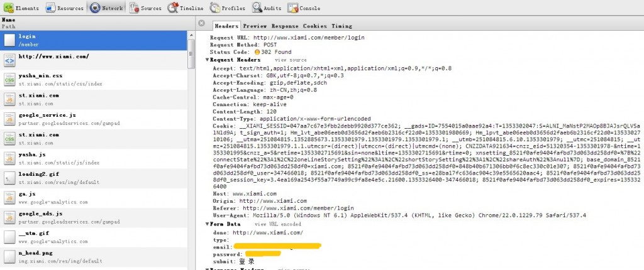Select the google_ads.js request
This screenshot has height=270, width=644.
(94, 218)
